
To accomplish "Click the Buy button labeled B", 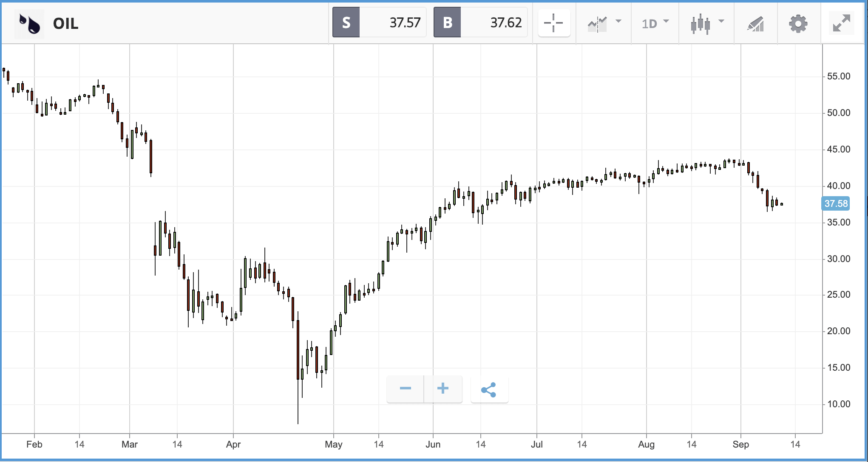I will 447,23.
